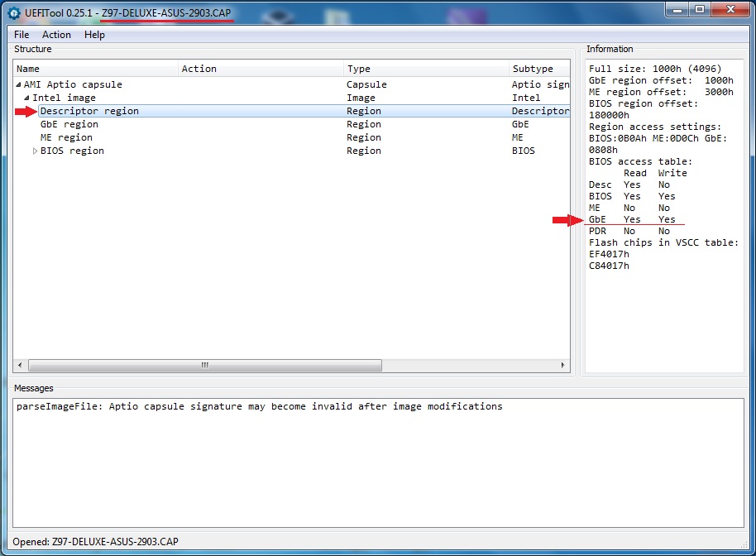Click the Subtype column header

tap(539, 69)
